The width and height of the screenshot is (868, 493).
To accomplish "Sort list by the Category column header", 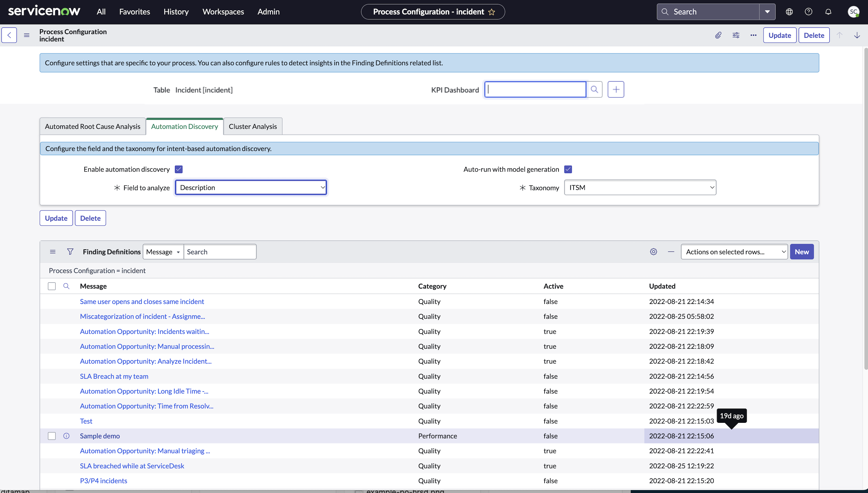I will 432,286.
